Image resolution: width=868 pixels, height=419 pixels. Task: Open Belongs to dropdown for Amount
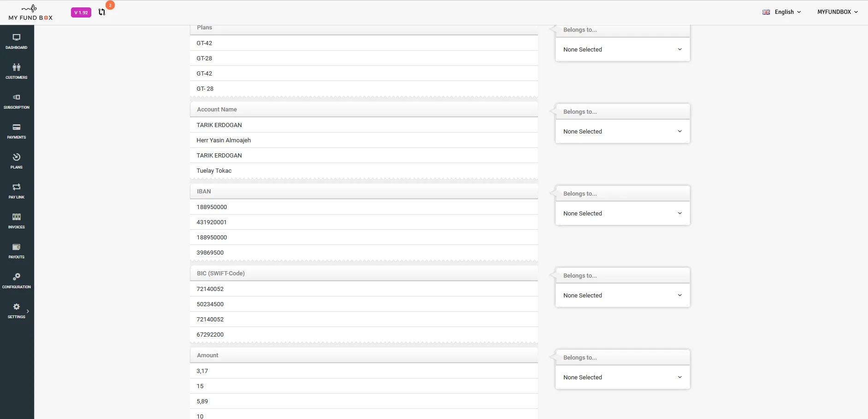tap(622, 377)
